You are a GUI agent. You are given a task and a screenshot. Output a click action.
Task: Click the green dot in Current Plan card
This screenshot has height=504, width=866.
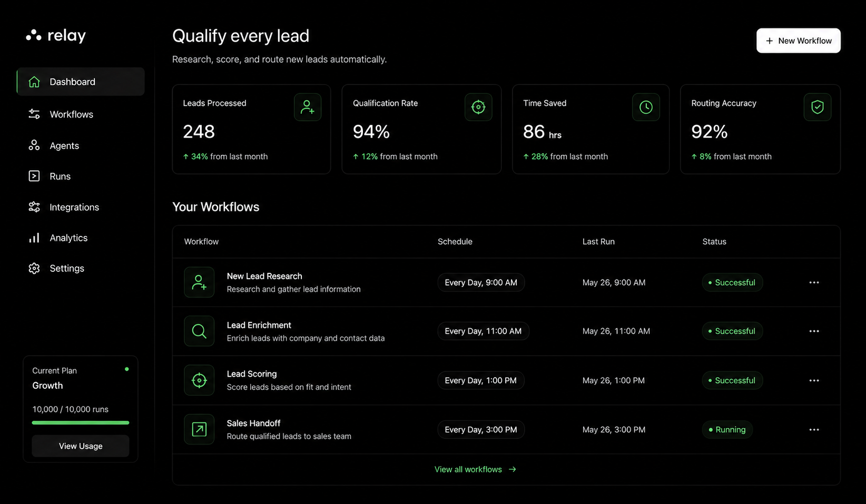tap(126, 369)
